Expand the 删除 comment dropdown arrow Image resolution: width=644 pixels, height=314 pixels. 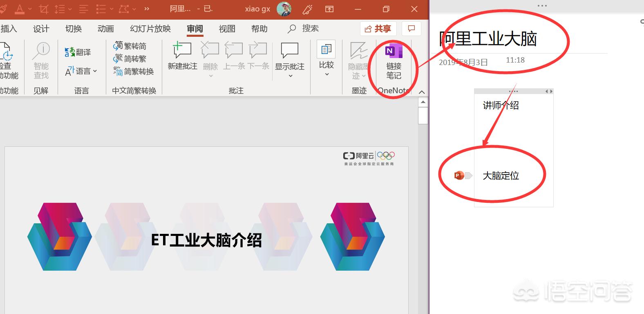point(210,76)
